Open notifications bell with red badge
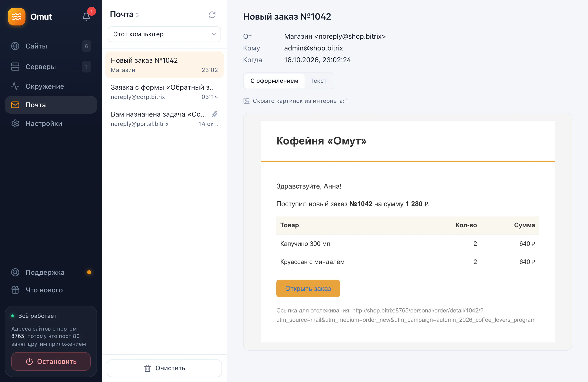 [86, 16]
